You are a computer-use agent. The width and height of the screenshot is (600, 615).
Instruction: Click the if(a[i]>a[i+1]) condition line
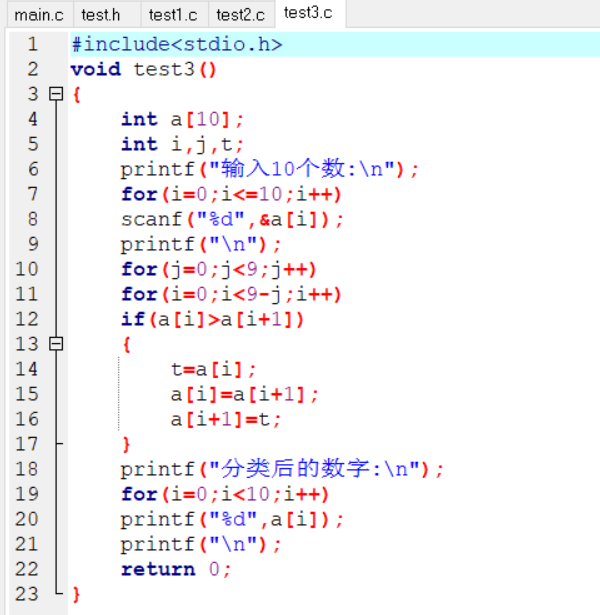coord(212,319)
